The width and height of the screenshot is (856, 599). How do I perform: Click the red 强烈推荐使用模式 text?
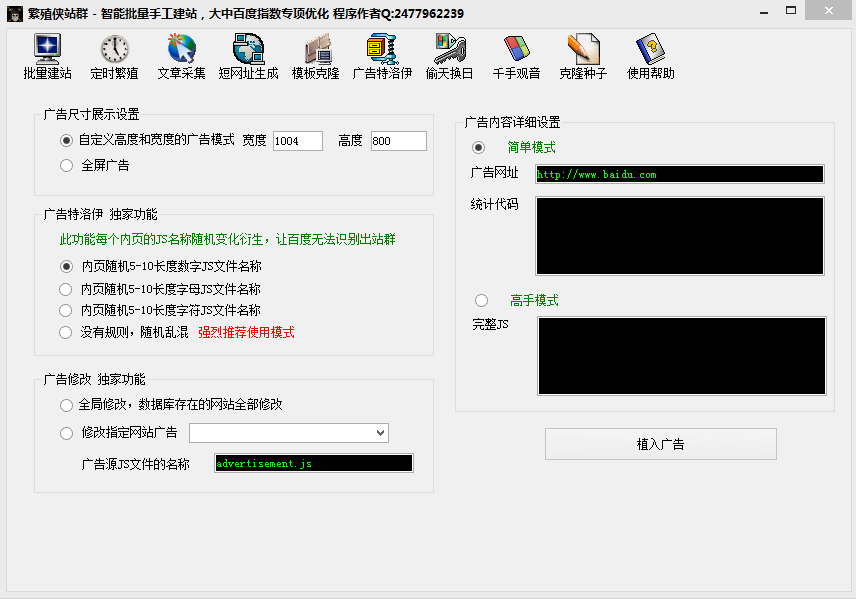click(x=246, y=333)
